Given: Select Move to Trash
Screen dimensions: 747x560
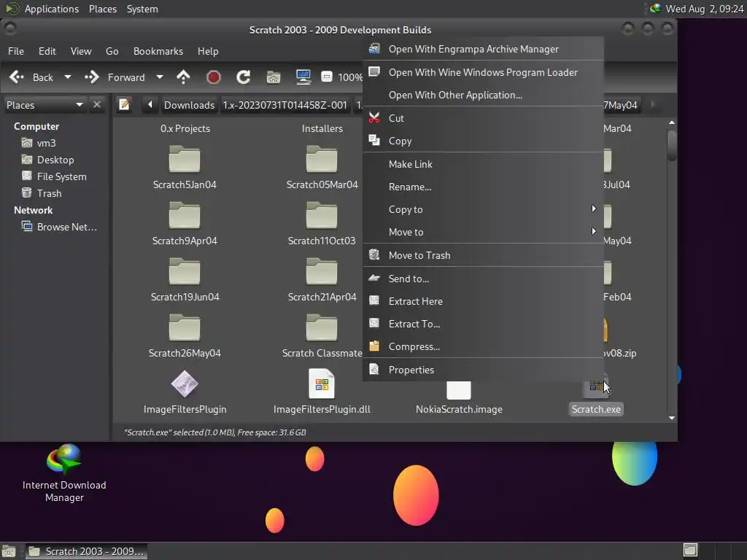Looking at the screenshot, I should 483,255.
